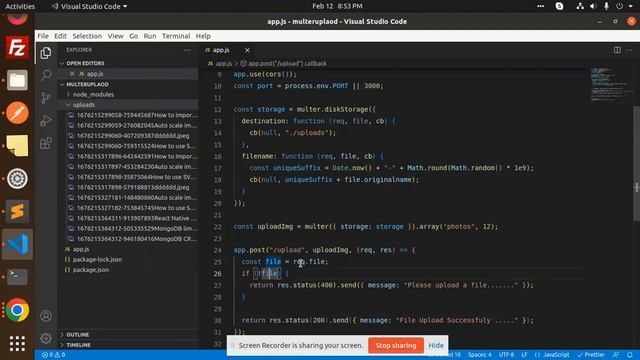Click feedback icon in status bar
The width and height of the screenshot is (640, 360).
(616, 355)
